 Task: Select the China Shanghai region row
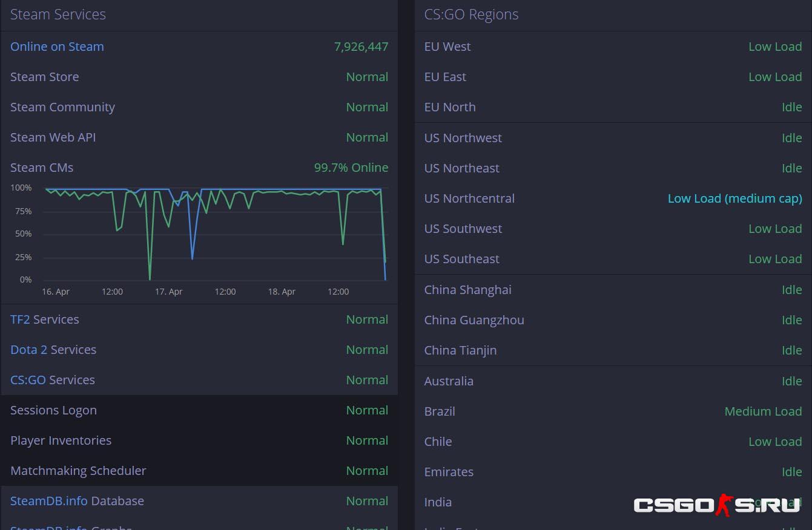click(x=613, y=290)
